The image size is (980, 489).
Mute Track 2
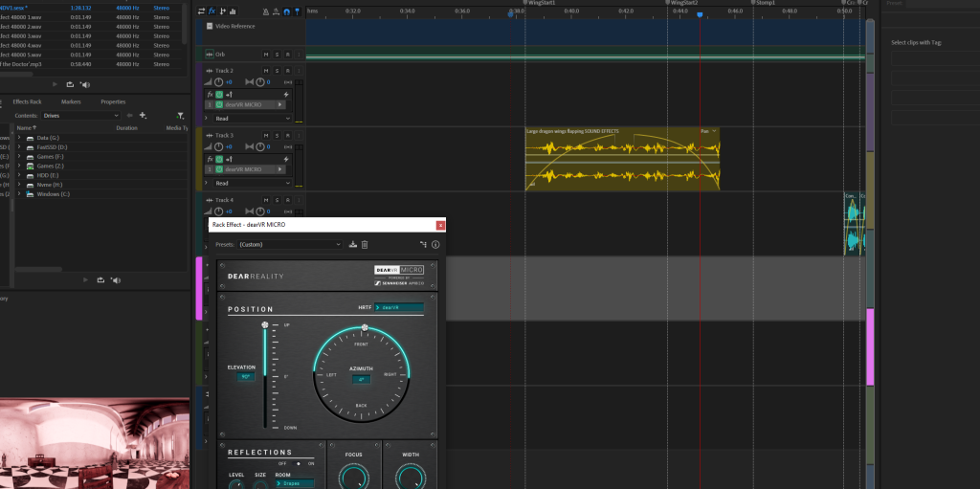pos(267,71)
